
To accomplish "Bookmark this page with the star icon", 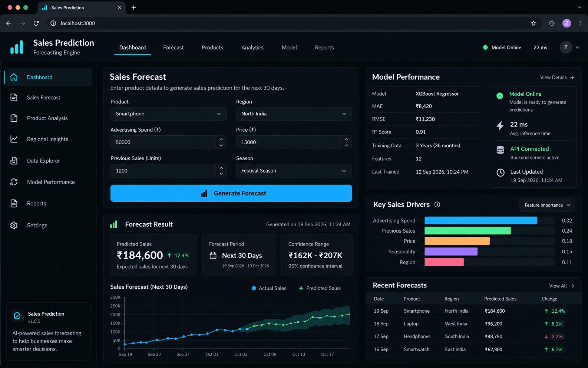I will click(534, 23).
